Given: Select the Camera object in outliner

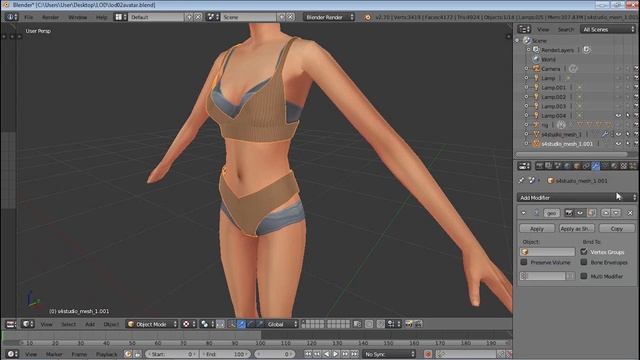Looking at the screenshot, I should pos(551,69).
